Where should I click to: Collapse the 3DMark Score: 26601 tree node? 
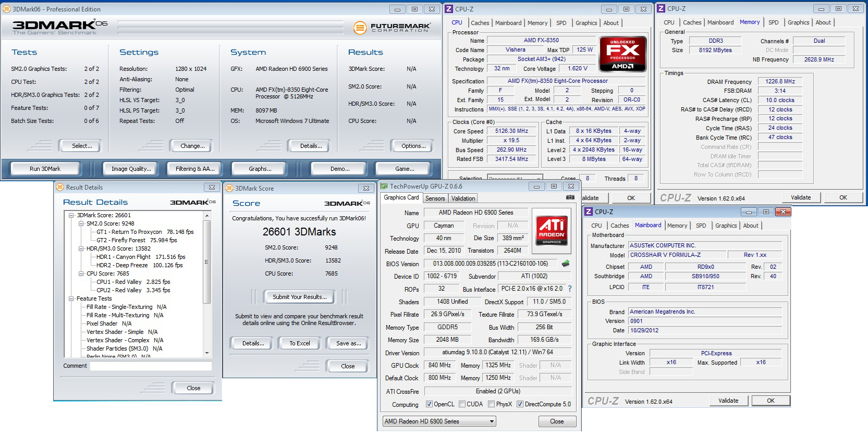click(x=71, y=215)
